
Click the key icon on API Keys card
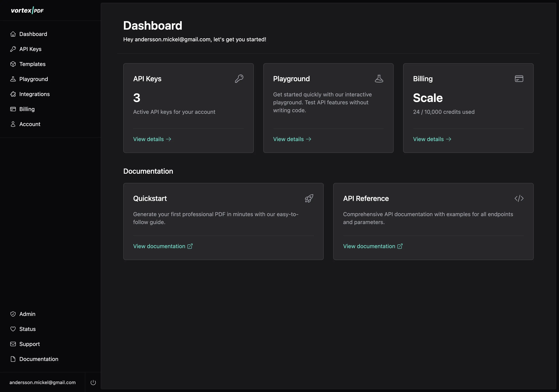(239, 79)
